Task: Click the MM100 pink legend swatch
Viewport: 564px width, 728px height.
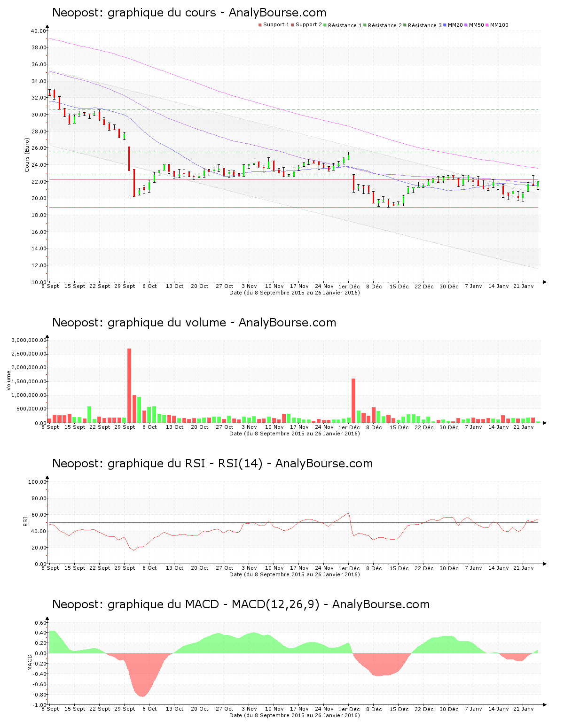Action: point(487,25)
